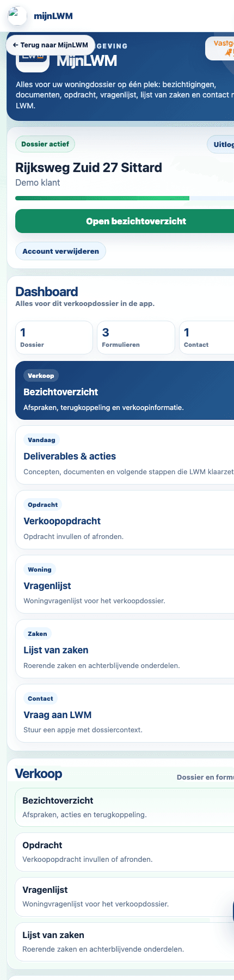This screenshot has width=234, height=980.
Task: Click Account verwijderen
Action: [60, 251]
